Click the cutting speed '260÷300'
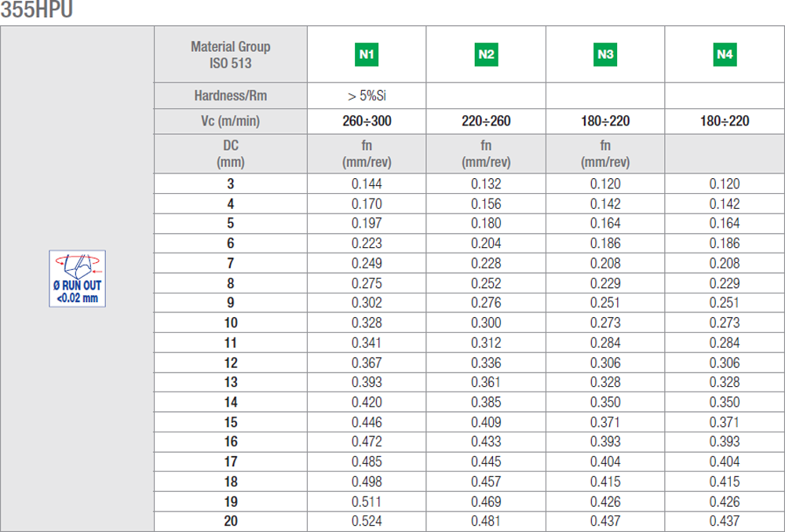 tap(367, 121)
